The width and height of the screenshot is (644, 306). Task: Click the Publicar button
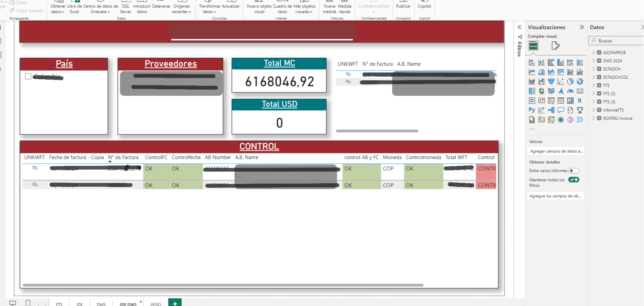(403, 7)
